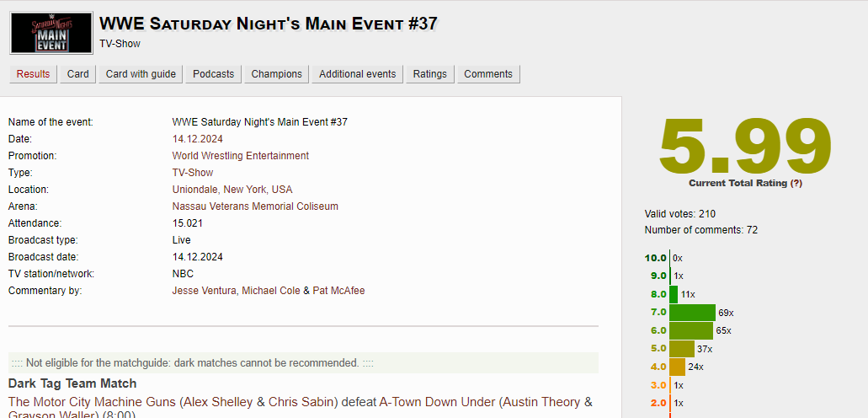The height and width of the screenshot is (418, 868).
Task: Click the question mark next to Current Total Rating
Action: point(796,183)
